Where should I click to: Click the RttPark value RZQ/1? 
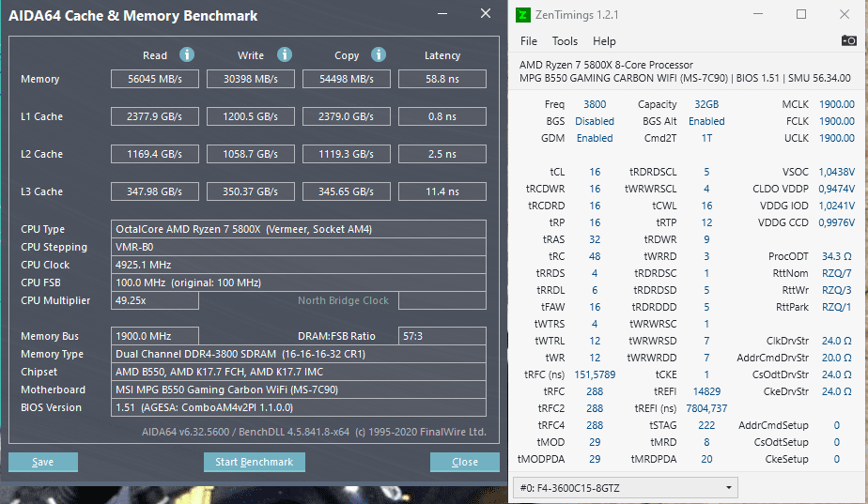coord(836,307)
